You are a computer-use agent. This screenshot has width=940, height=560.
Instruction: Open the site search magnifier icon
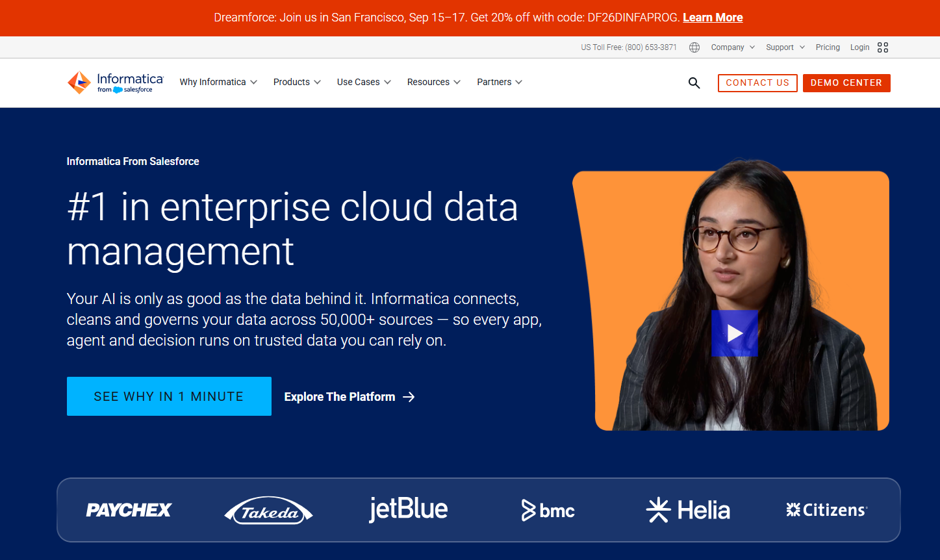[x=694, y=83]
